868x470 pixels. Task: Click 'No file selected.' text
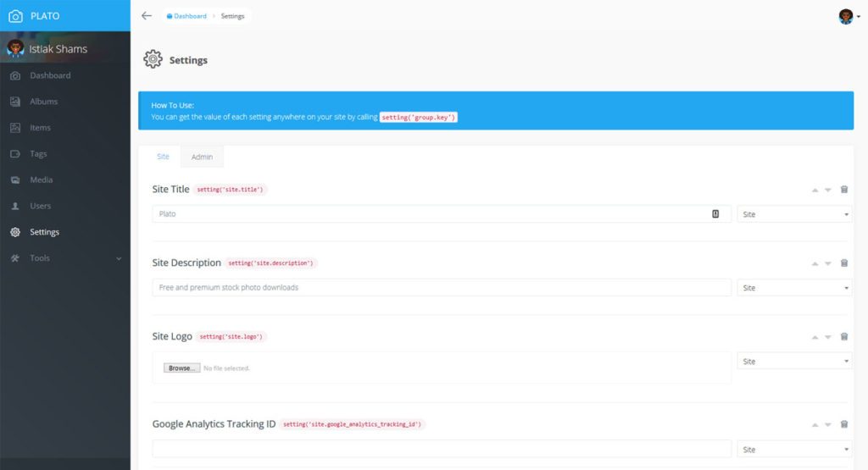[226, 368]
